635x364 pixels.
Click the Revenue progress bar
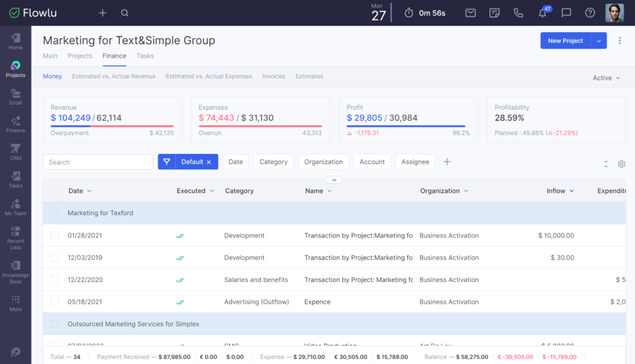click(x=112, y=126)
